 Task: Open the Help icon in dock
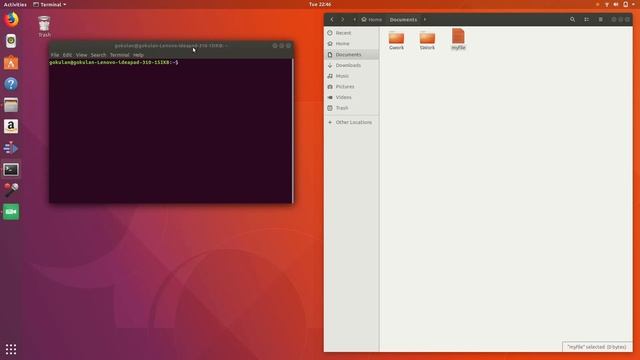11,84
